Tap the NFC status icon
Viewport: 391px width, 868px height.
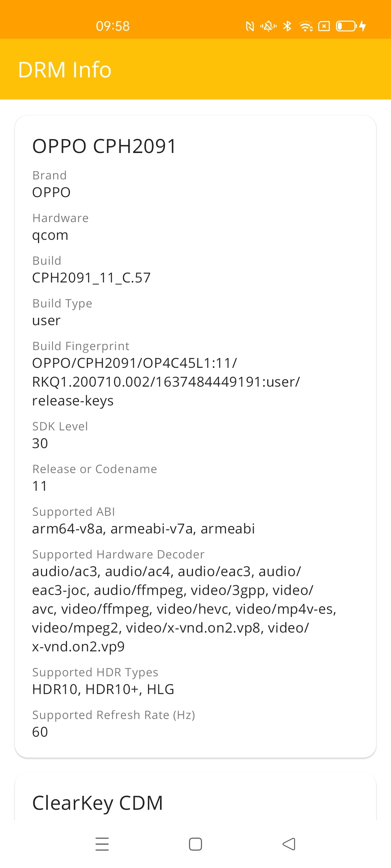coord(250,26)
